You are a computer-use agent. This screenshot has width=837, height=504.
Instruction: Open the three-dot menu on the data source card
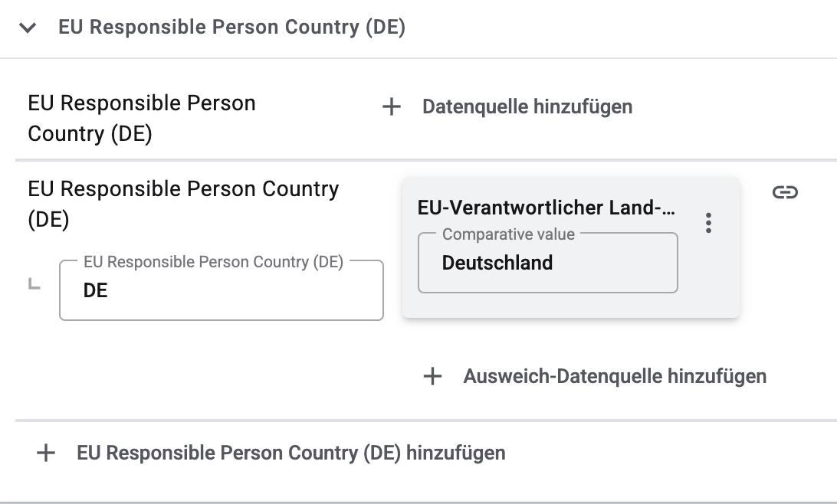click(x=708, y=223)
